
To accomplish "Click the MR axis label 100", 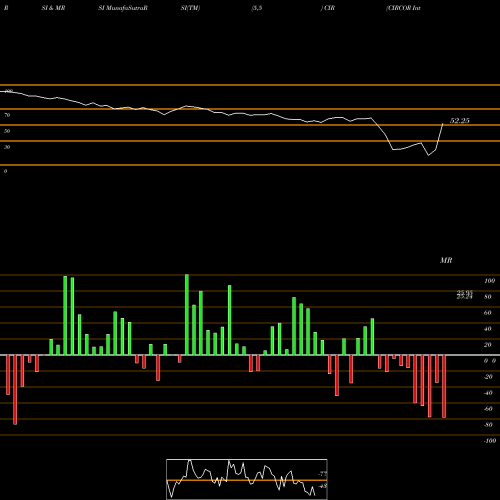I will [490, 281].
